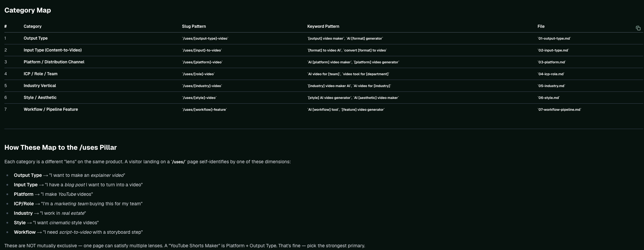Click file name '04-icp-role.md'

click(551, 74)
